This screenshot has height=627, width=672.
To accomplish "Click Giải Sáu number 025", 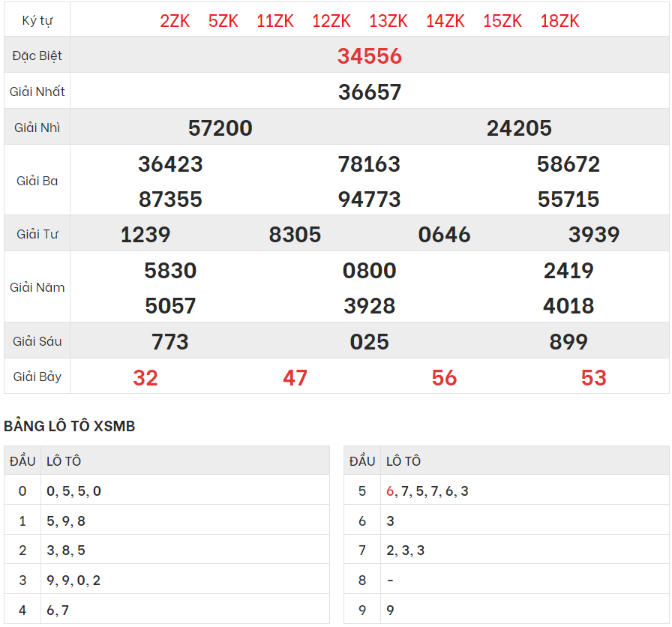I will 370,342.
